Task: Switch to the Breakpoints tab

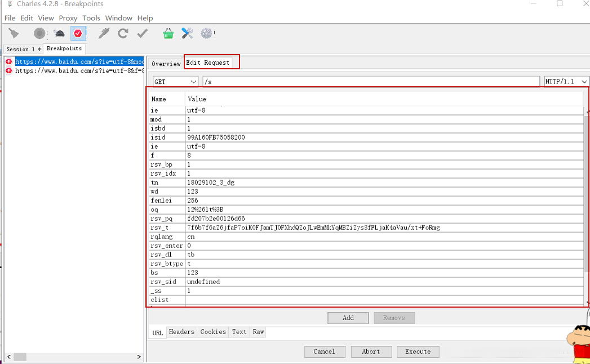Action: 64,48
